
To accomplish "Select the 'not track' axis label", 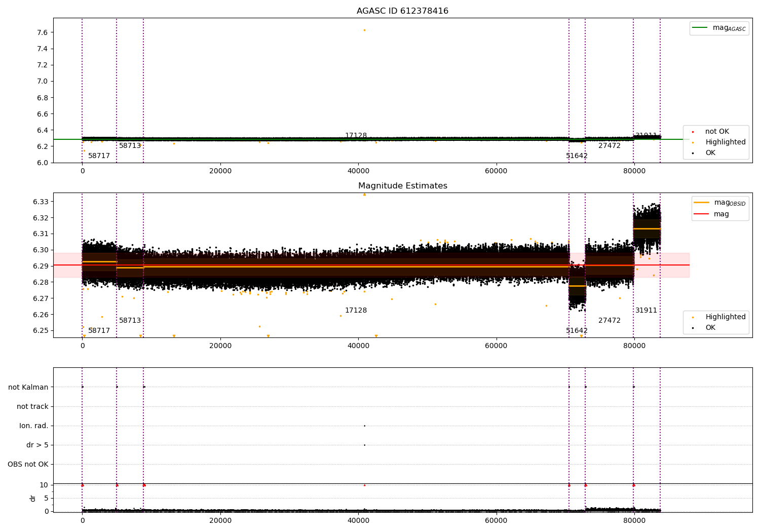I will coord(32,406).
